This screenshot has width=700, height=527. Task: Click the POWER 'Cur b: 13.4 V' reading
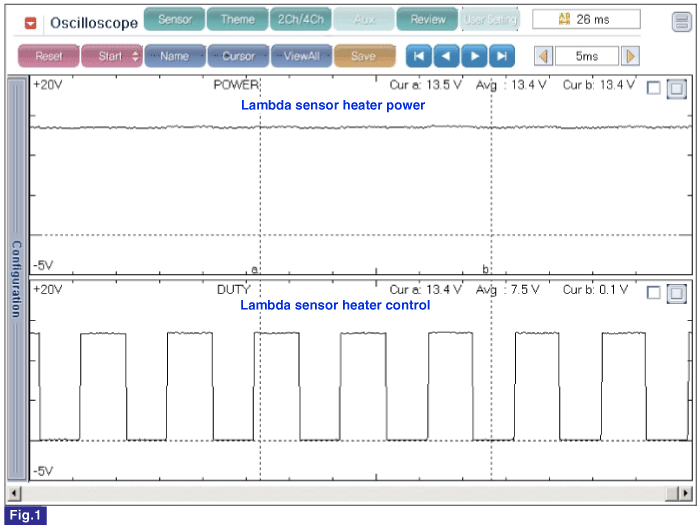[x=599, y=85]
